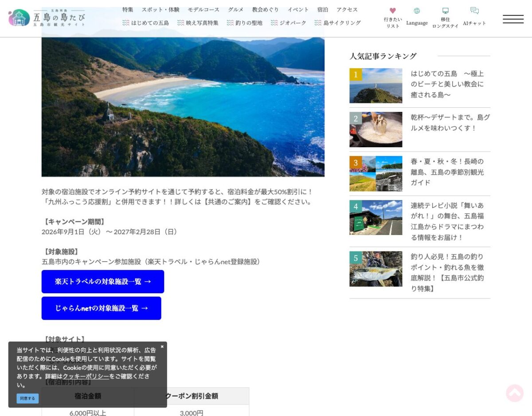Go to the ジオパーク link
The image size is (532, 416).
tap(289, 23)
